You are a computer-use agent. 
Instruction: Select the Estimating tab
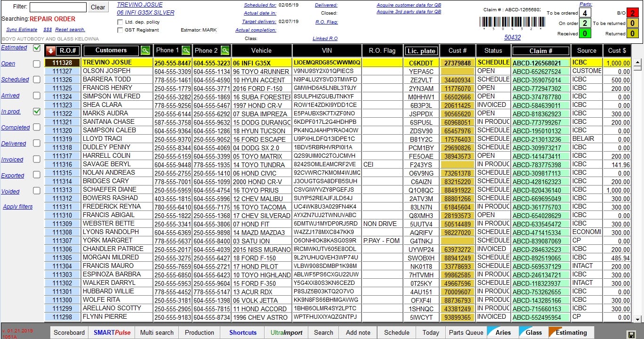(570, 332)
